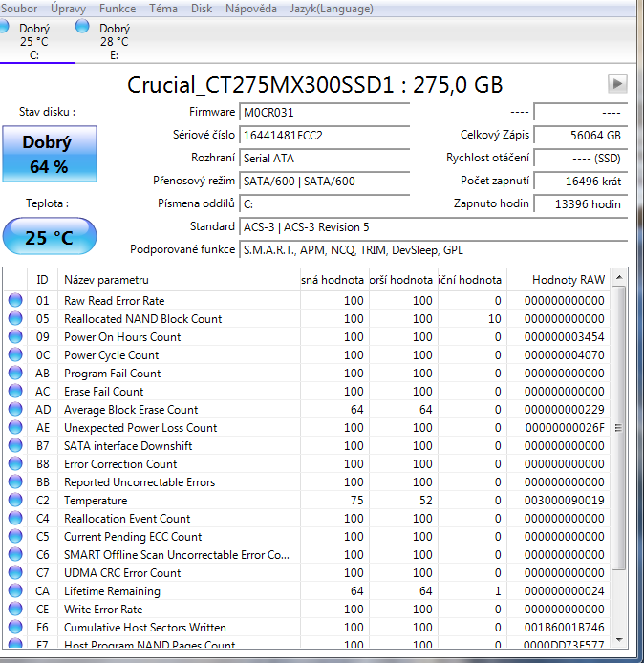The height and width of the screenshot is (663, 644).
Task: Click status orb of Lifetime Remaining
Action: tap(15, 590)
